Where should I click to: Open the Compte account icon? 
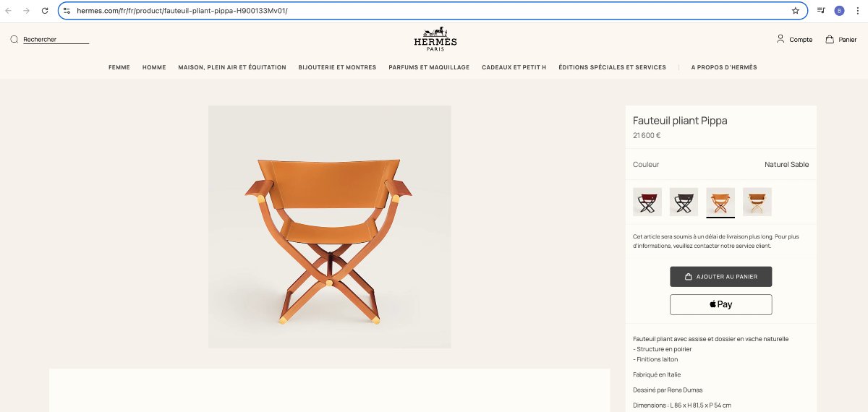780,39
